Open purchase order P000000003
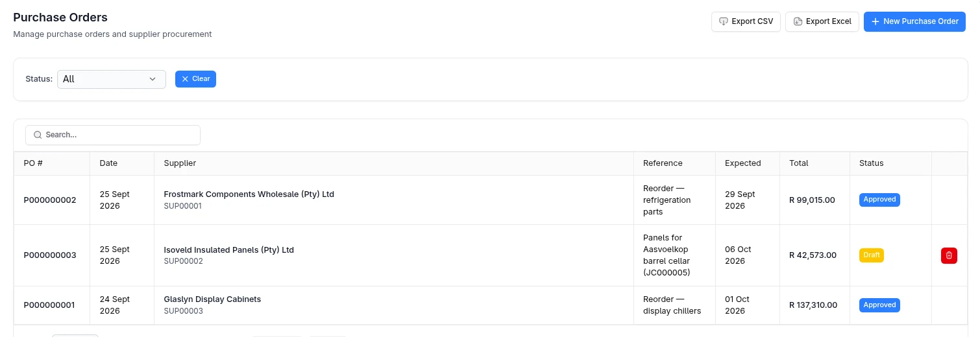This screenshot has height=337, width=980. click(50, 255)
